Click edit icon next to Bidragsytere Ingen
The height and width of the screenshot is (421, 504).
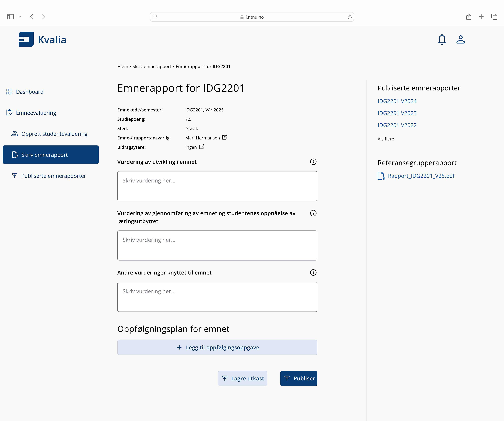(x=201, y=147)
